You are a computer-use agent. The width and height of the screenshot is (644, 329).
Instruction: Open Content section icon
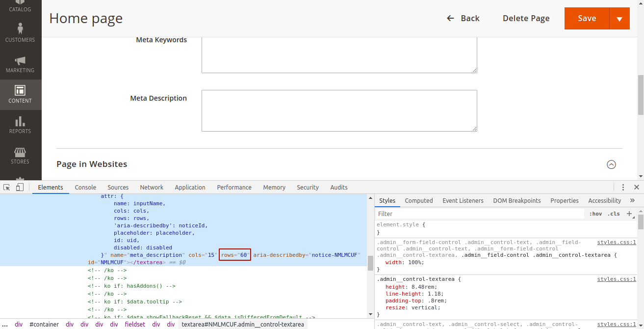[20, 90]
